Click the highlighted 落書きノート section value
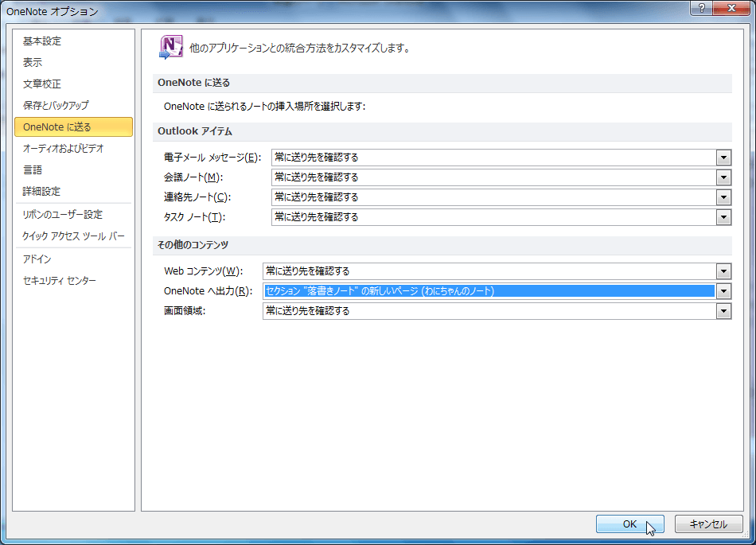Viewport: 756px width, 545px height. coord(489,291)
